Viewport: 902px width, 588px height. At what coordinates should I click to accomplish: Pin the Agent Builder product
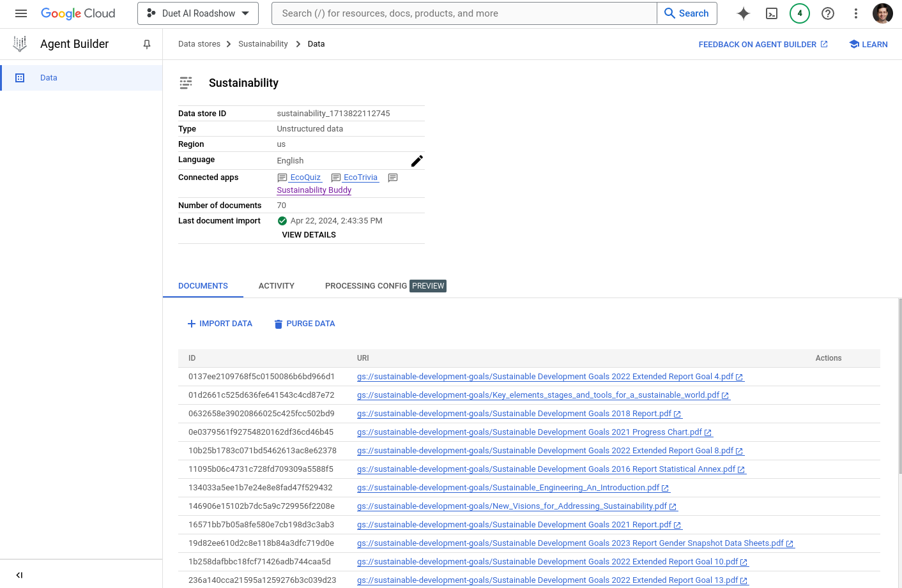[x=147, y=44]
